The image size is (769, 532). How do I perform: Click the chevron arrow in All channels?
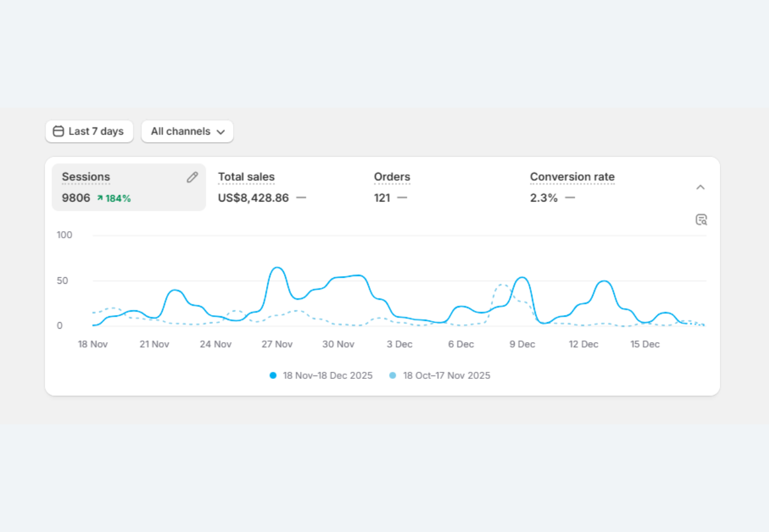pyautogui.click(x=221, y=132)
